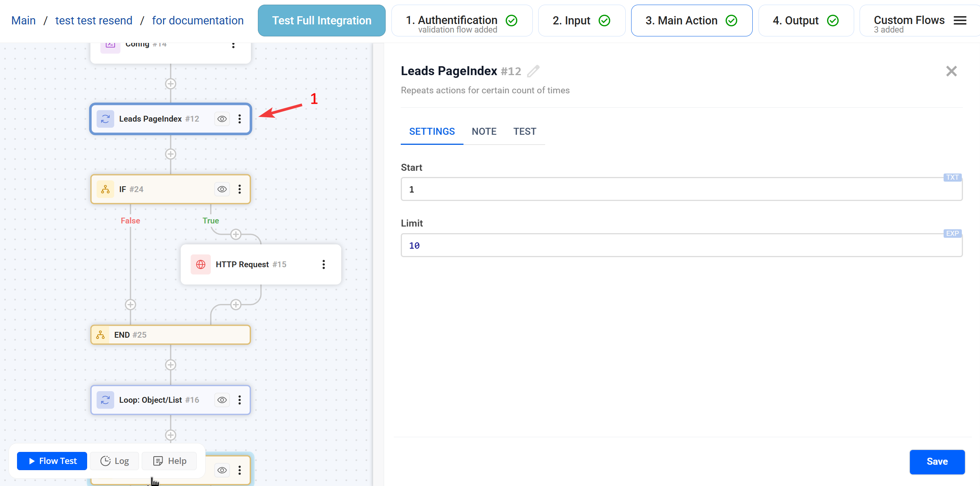980x486 pixels.
Task: Open kebab menu on Config #14 node
Action: click(x=233, y=45)
